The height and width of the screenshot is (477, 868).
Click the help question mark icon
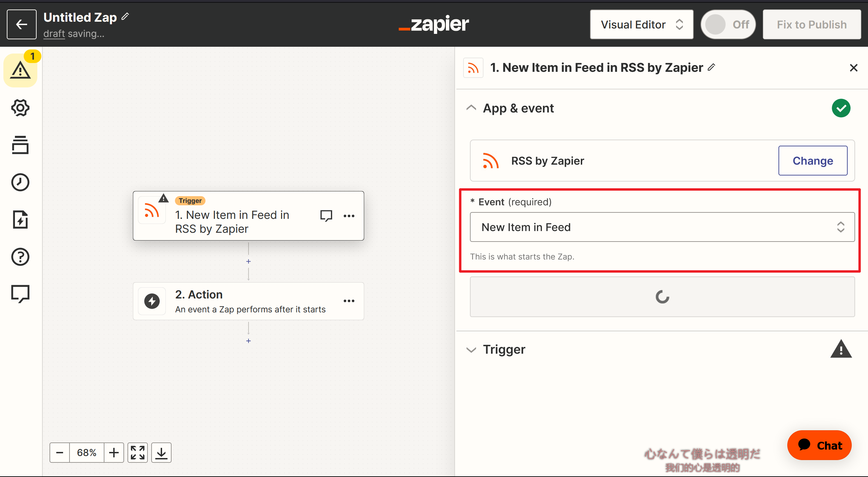pos(21,257)
